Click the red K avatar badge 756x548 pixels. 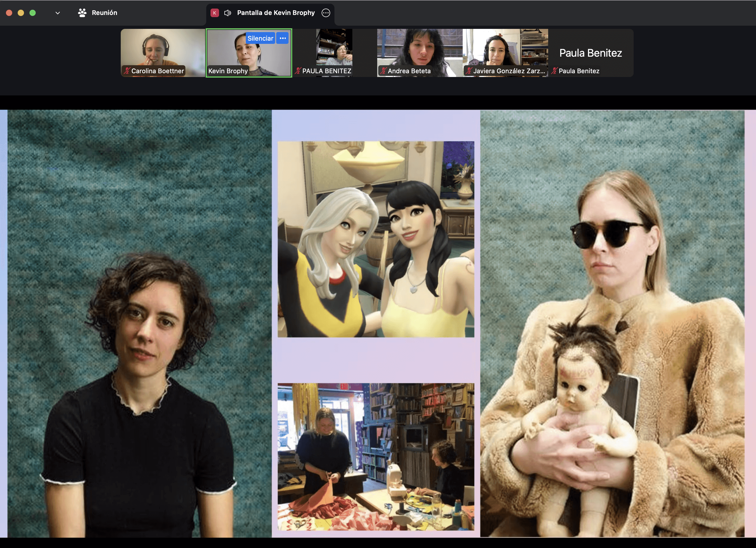tap(215, 13)
